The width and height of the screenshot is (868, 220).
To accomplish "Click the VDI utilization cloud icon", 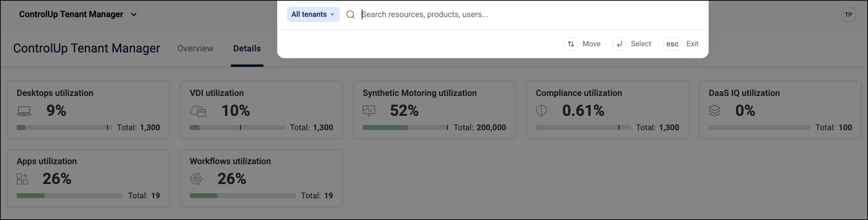I will tap(198, 111).
